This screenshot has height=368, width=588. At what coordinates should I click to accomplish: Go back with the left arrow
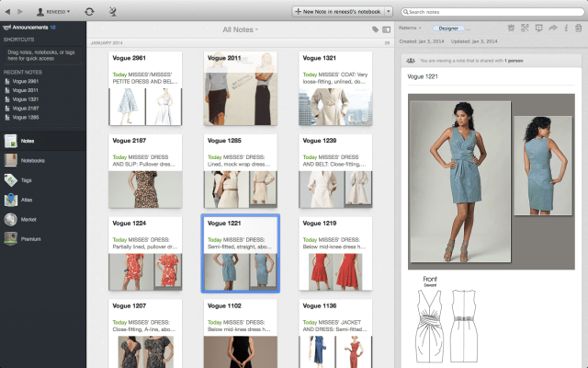[x=7, y=12]
